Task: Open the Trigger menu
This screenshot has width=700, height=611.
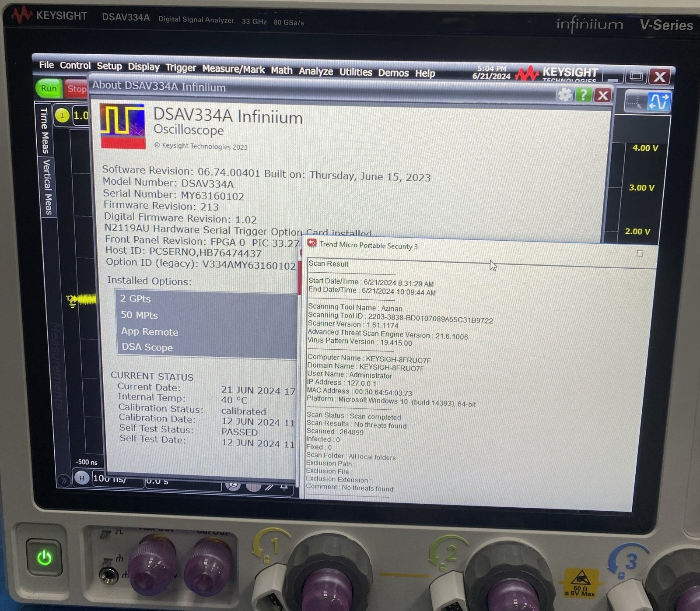Action: click(x=181, y=68)
